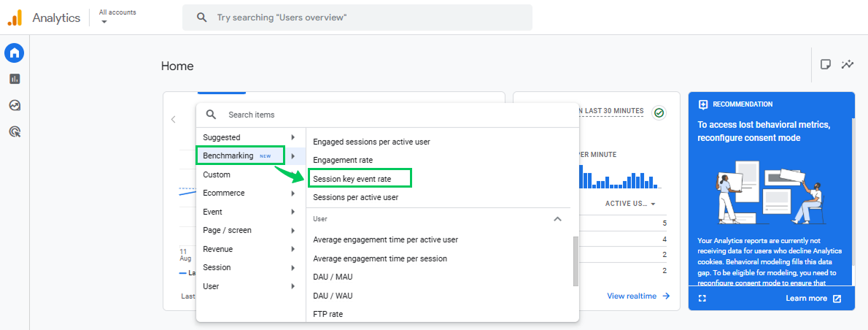
Task: Expand the Ecommerce submenu arrow
Action: coord(292,193)
